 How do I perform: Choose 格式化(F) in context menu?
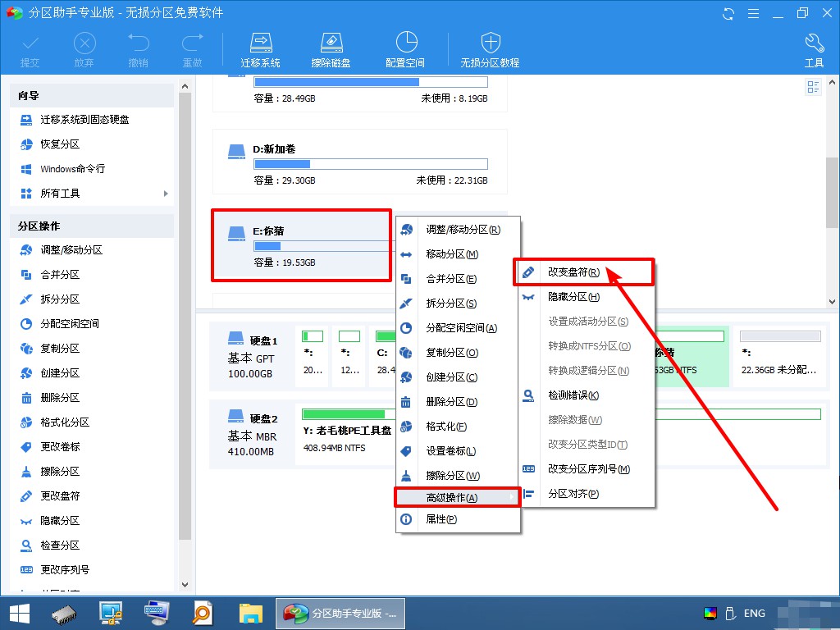click(x=458, y=427)
